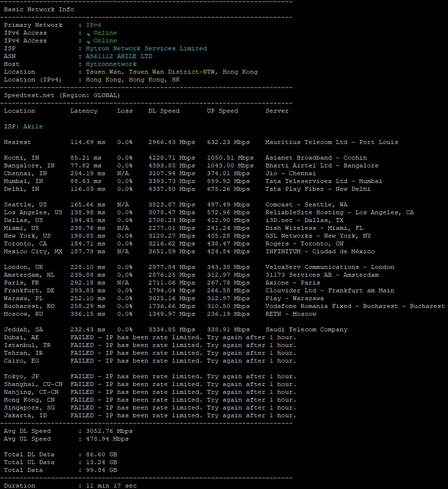
Task: Click Bangalore download speed 4393.85 Mbps
Action: point(172,165)
